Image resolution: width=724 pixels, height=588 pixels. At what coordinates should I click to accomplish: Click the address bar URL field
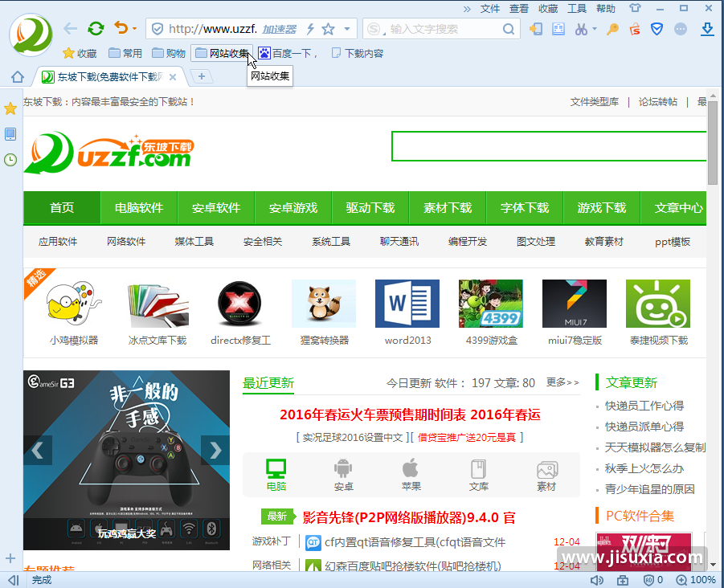[212, 29]
